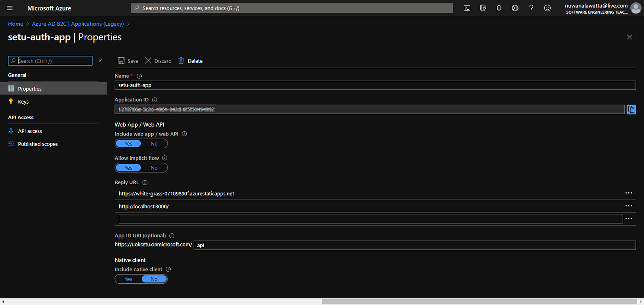
Task: Click info icon next to Include web app
Action: 184,134
